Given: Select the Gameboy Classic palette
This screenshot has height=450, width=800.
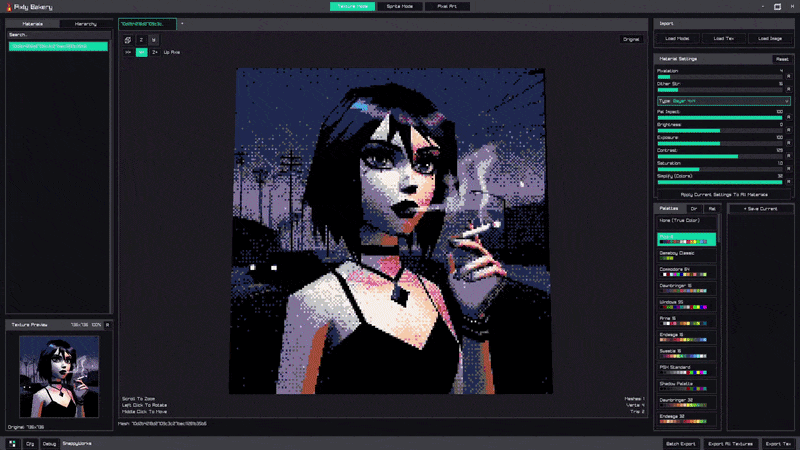Looking at the screenshot, I should coord(686,255).
